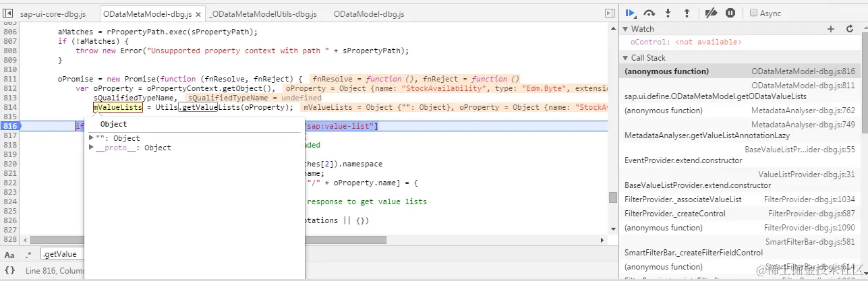This screenshot has height=281, width=868.
Task: Open FilterProvider-dbg.js:1034 link
Action: pos(809,199)
